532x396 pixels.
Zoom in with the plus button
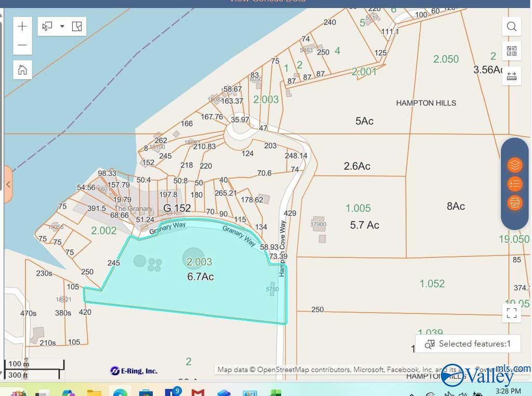point(22,26)
